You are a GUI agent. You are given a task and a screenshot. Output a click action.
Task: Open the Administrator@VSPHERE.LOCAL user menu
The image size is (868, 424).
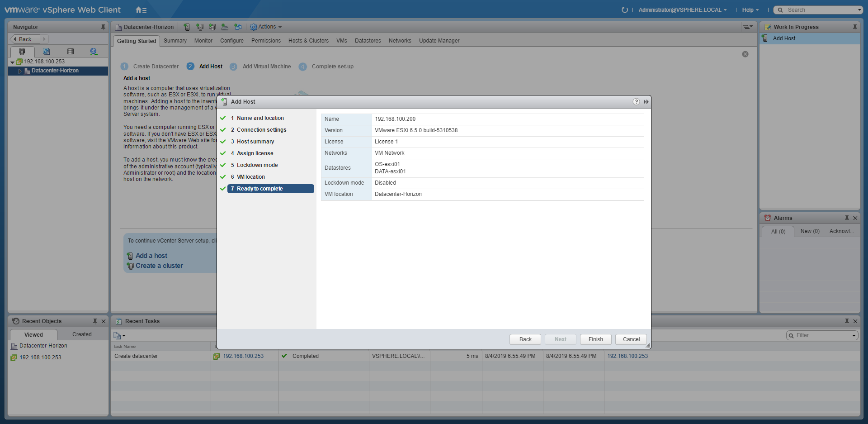[x=682, y=10]
